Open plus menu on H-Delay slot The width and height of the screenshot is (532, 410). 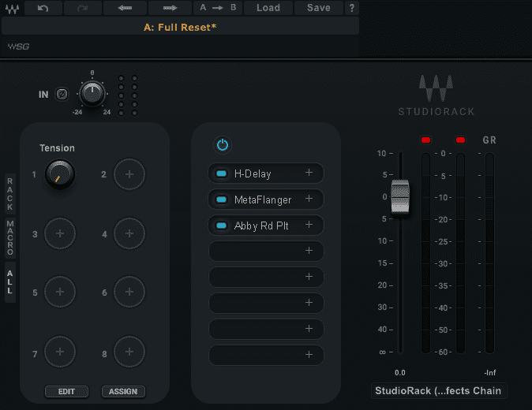[x=309, y=173]
